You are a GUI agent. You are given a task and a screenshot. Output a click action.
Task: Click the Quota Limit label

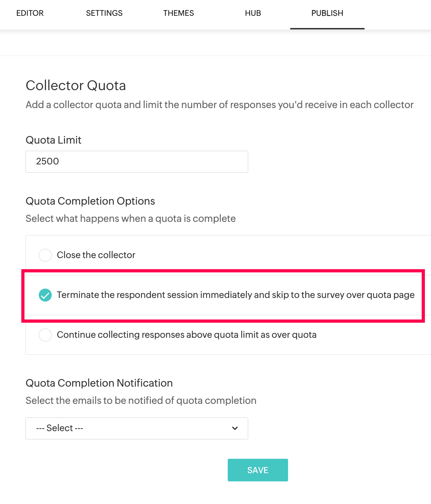[x=54, y=140]
